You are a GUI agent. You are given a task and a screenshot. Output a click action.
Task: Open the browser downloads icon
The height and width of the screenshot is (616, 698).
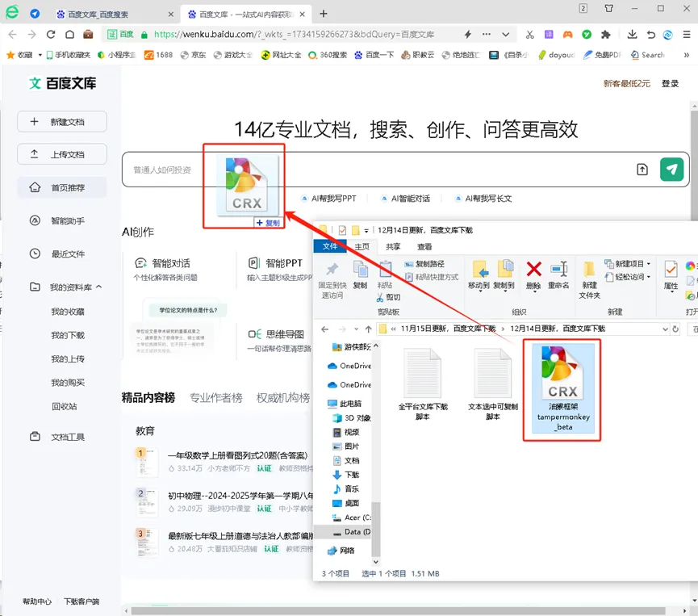pyautogui.click(x=632, y=34)
